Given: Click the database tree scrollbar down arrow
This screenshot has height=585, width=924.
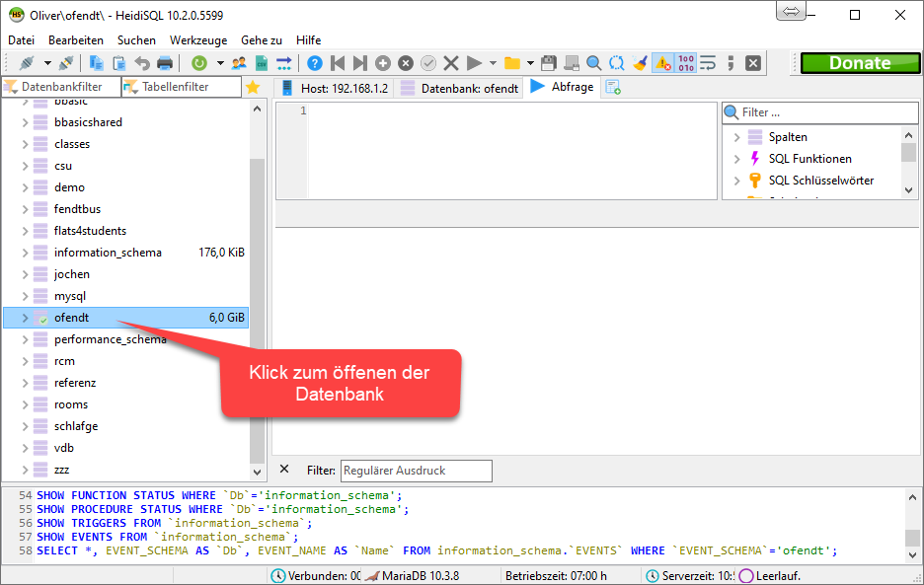Looking at the screenshot, I should (x=257, y=472).
